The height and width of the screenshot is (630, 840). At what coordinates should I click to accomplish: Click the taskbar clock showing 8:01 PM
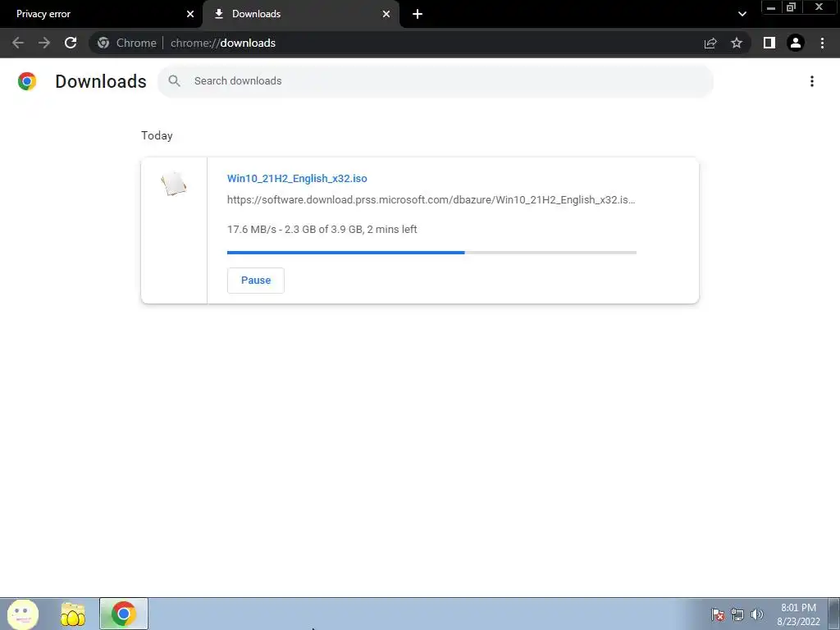tap(798, 614)
